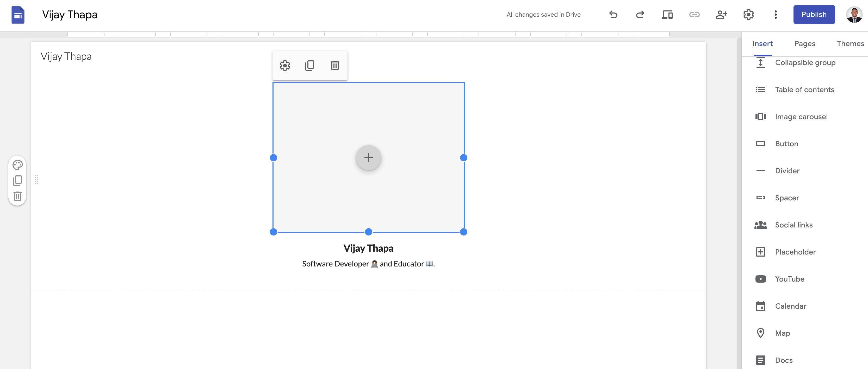
Task: Redo the last action
Action: (x=640, y=15)
